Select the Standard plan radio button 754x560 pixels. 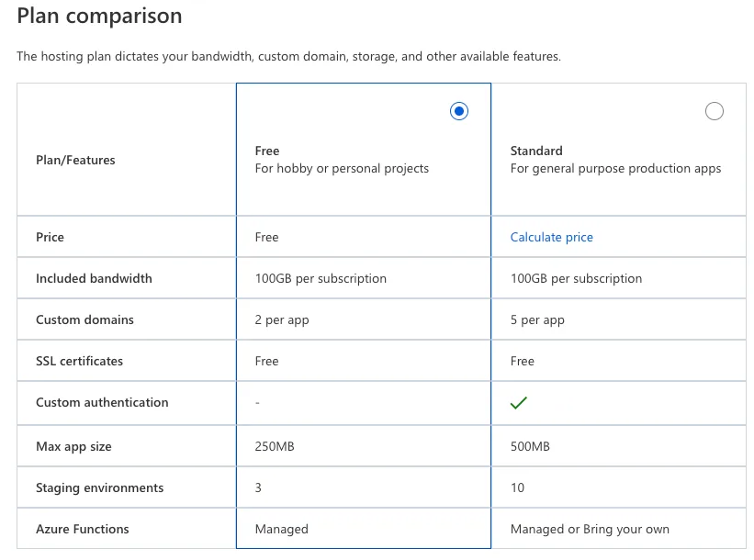(x=714, y=111)
